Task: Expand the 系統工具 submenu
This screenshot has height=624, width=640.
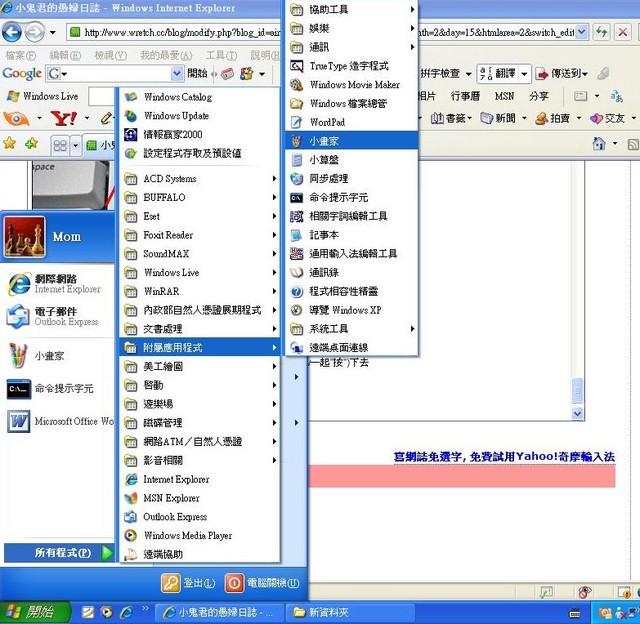Action: pos(351,329)
